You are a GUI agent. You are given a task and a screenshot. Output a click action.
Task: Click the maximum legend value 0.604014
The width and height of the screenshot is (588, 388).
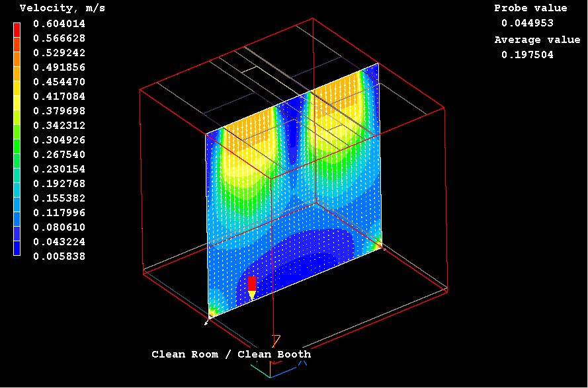pos(60,24)
